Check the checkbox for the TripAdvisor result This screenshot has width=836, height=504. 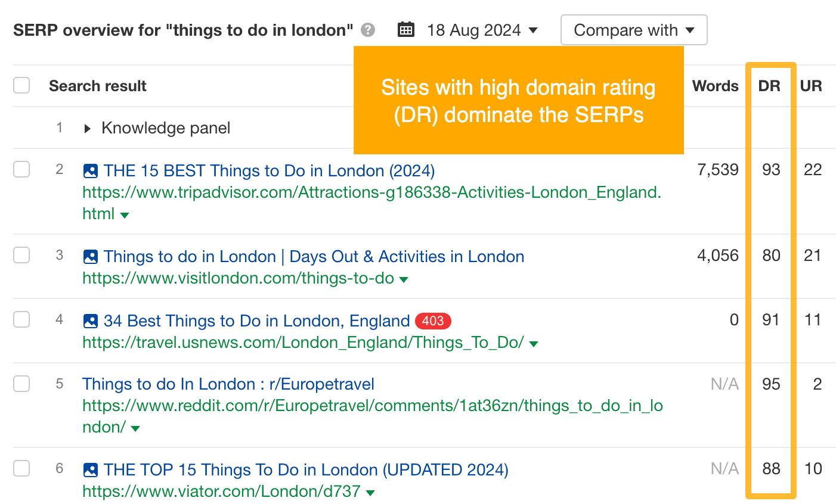[21, 169]
